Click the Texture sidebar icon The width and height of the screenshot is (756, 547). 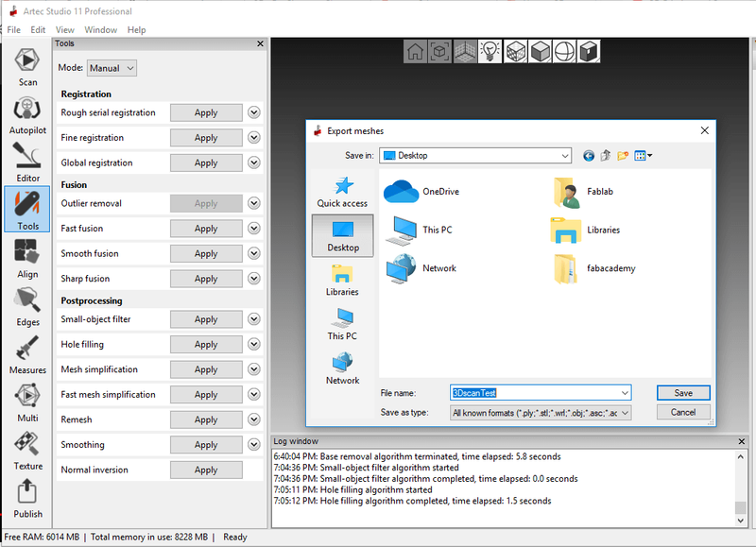(x=28, y=449)
